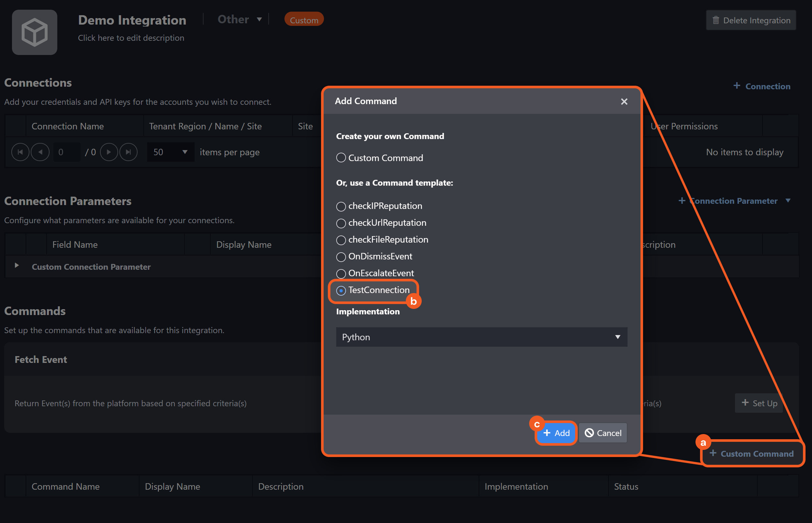Click the Demo Integration cube logo icon
Viewport: 812px width, 523px height.
click(x=34, y=32)
